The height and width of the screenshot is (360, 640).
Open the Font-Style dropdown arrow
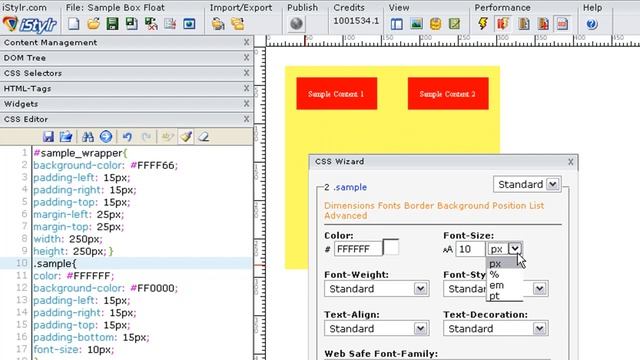tap(539, 289)
